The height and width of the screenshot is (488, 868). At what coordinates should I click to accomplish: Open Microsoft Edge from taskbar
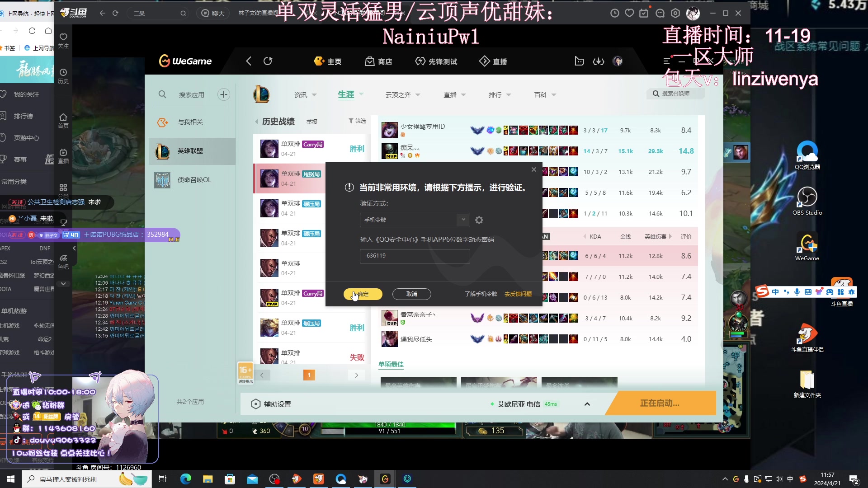click(186, 479)
